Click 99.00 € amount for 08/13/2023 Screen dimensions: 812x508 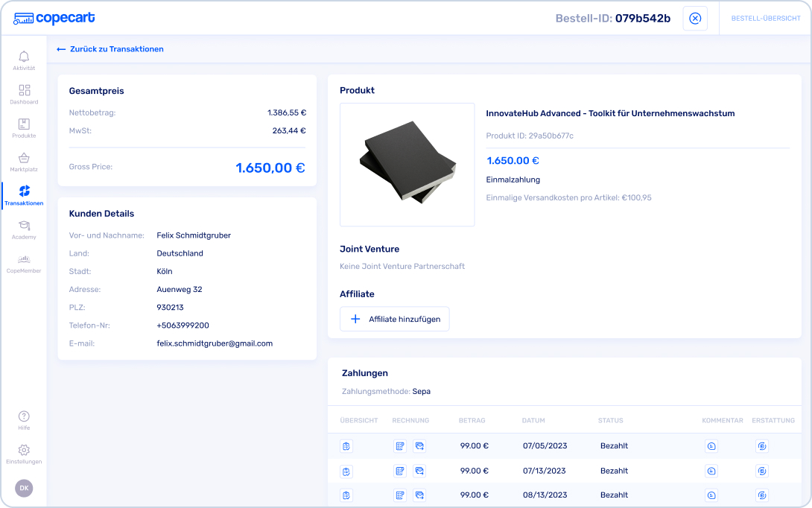(475, 495)
